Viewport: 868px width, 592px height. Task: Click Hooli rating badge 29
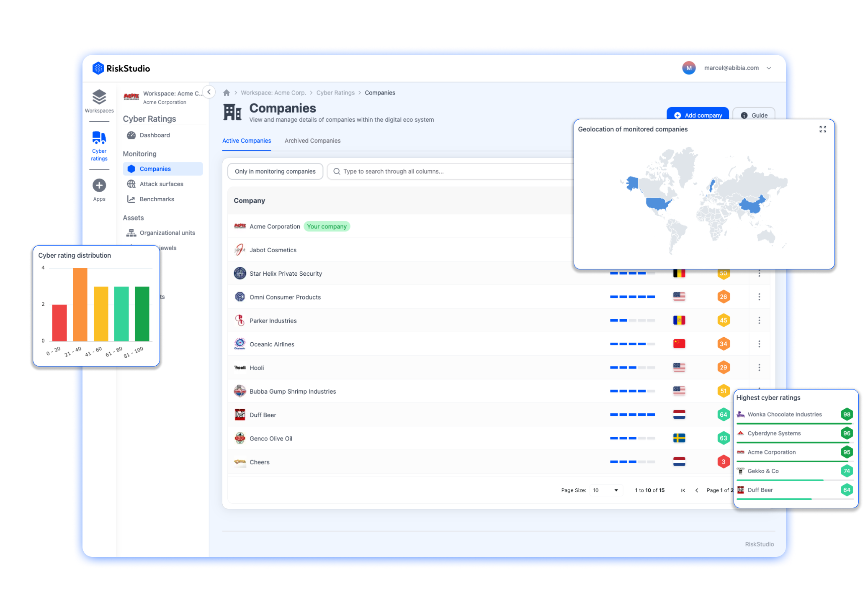tap(723, 368)
